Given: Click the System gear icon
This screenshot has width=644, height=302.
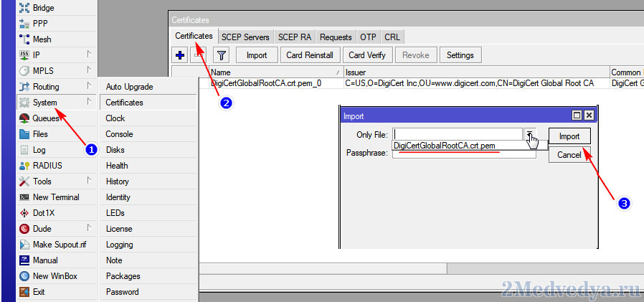Looking at the screenshot, I should coord(24,103).
